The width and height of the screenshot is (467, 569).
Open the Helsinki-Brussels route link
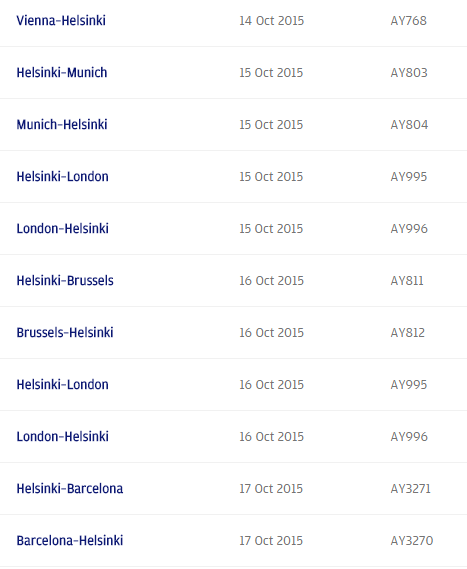(x=65, y=281)
